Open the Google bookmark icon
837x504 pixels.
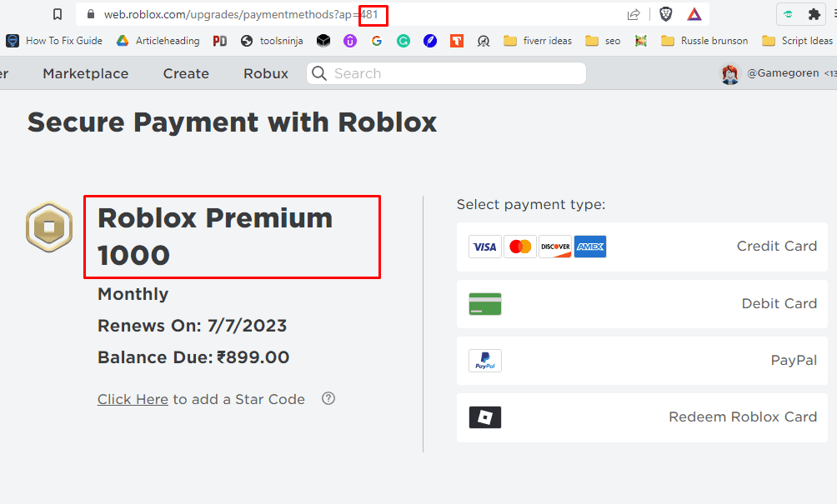tap(377, 41)
